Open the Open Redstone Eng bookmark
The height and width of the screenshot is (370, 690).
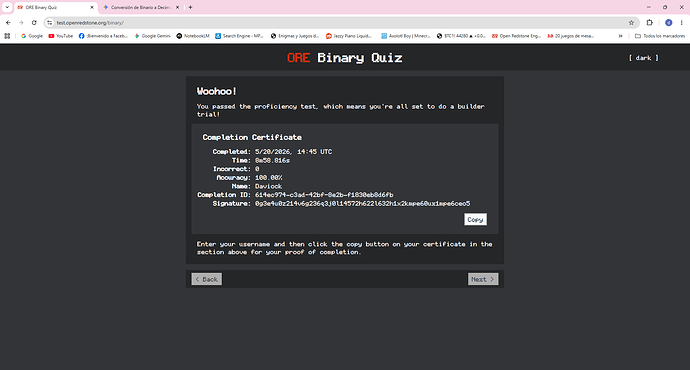tap(516, 36)
